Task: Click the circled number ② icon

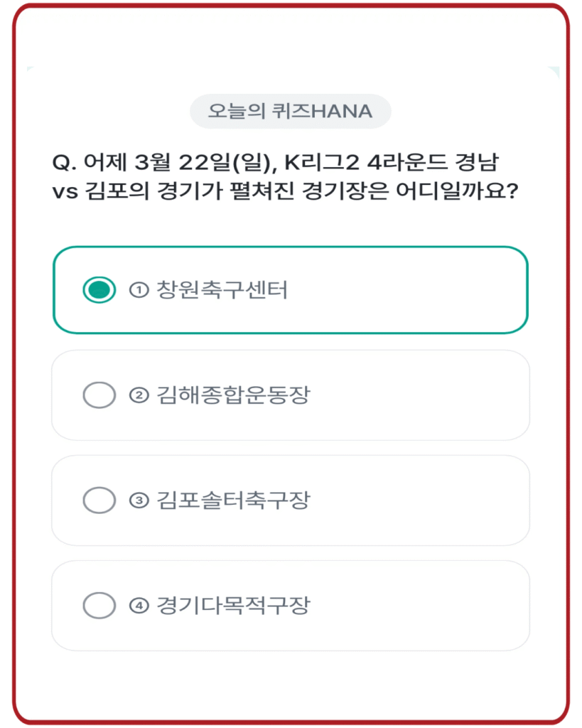Action: pos(139,395)
